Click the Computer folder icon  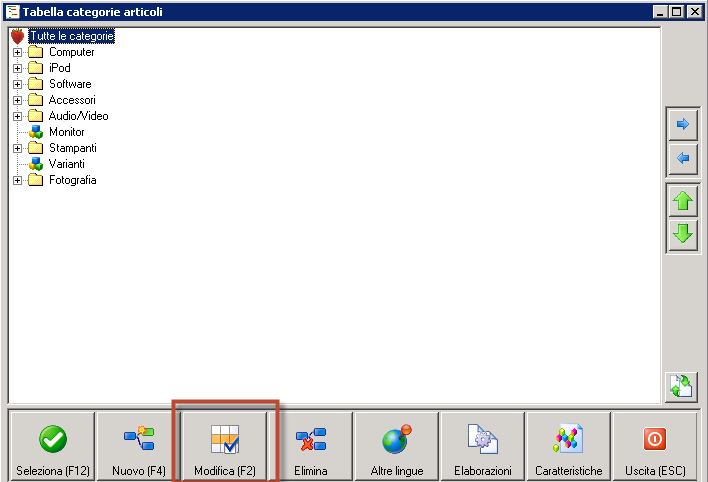(35, 52)
